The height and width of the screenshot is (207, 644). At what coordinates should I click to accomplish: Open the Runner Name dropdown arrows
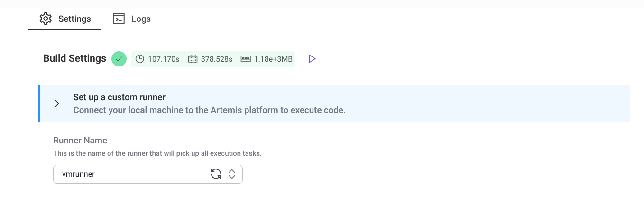tap(232, 174)
